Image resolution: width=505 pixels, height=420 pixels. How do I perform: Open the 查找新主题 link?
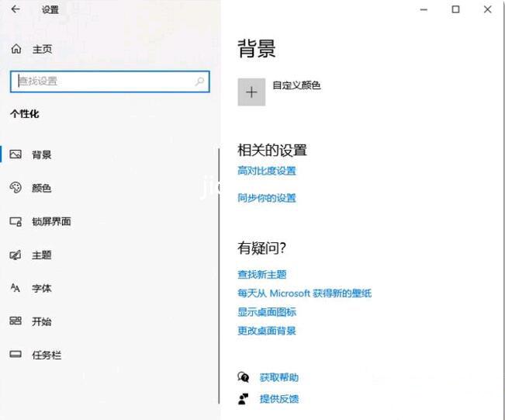point(262,274)
